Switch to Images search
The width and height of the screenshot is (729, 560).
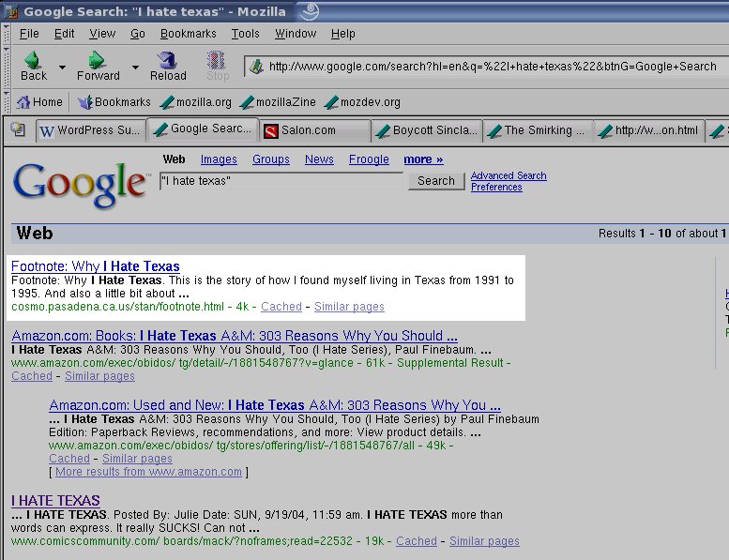(x=219, y=159)
